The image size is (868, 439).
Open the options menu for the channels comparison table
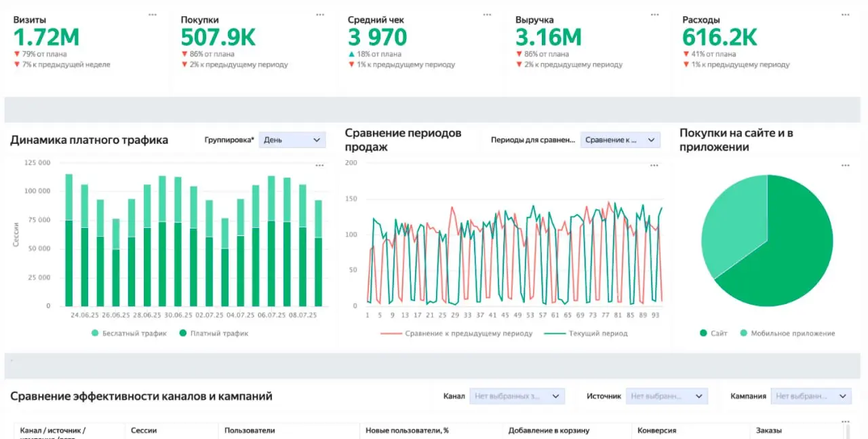point(845,421)
